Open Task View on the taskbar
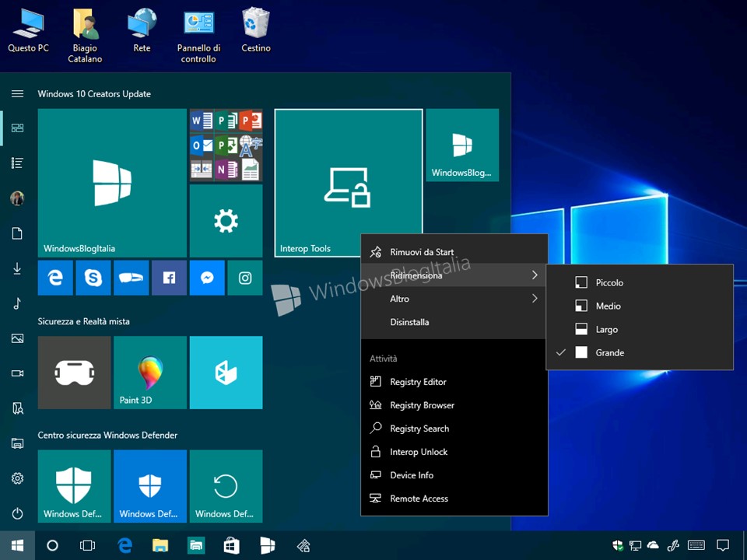Viewport: 747px width, 560px height. click(88, 545)
